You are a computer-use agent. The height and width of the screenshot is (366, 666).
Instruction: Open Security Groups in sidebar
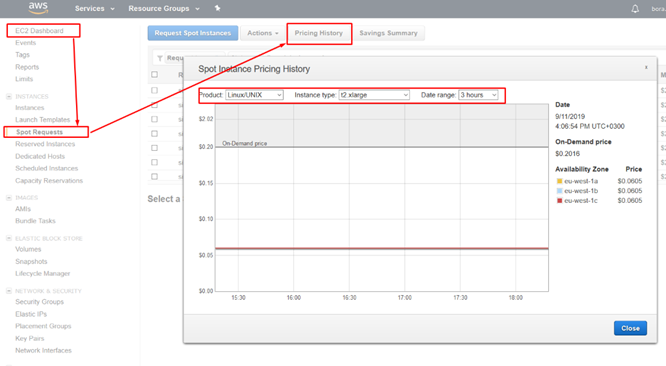pos(40,302)
